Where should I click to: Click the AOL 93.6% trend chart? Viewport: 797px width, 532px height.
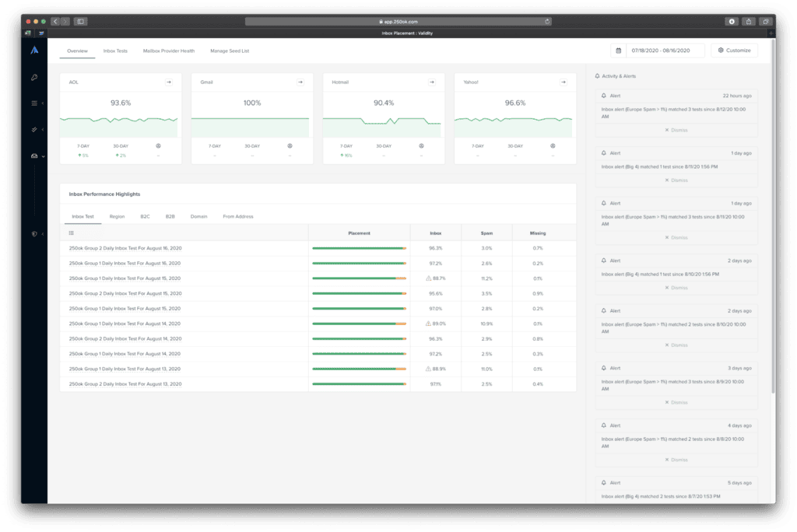[119, 127]
